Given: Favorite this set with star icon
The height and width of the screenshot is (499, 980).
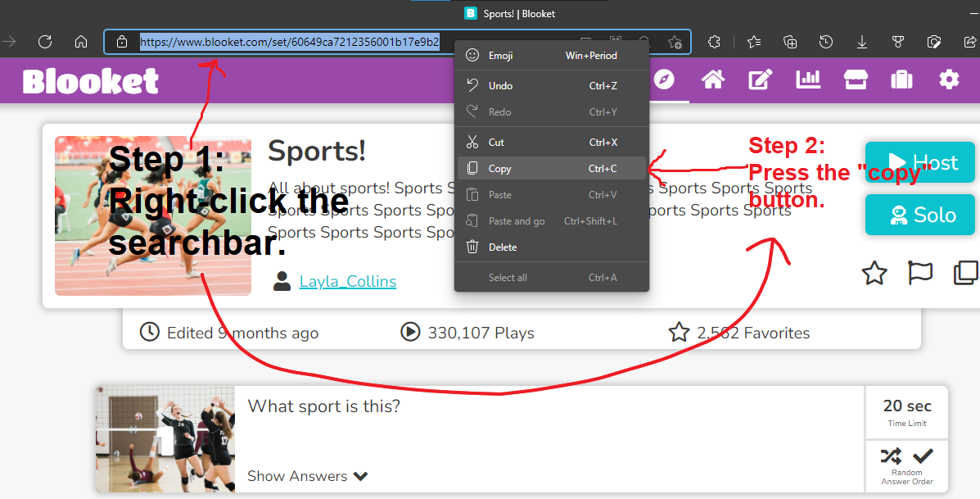Looking at the screenshot, I should (x=874, y=274).
